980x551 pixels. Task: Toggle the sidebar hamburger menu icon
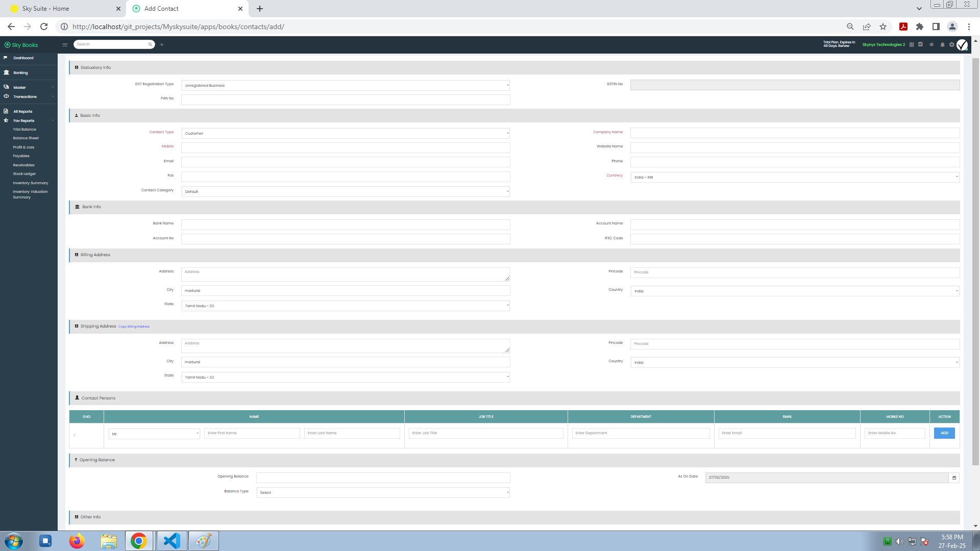click(65, 44)
